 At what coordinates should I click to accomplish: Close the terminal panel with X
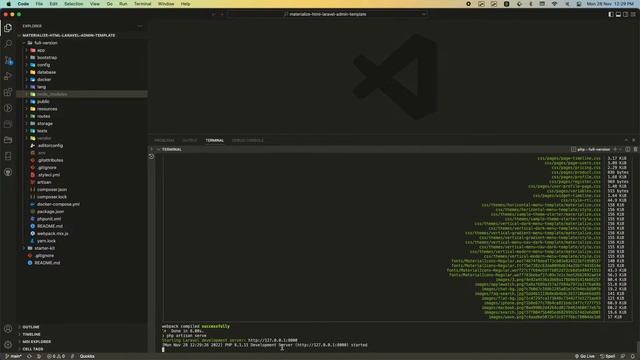633,140
